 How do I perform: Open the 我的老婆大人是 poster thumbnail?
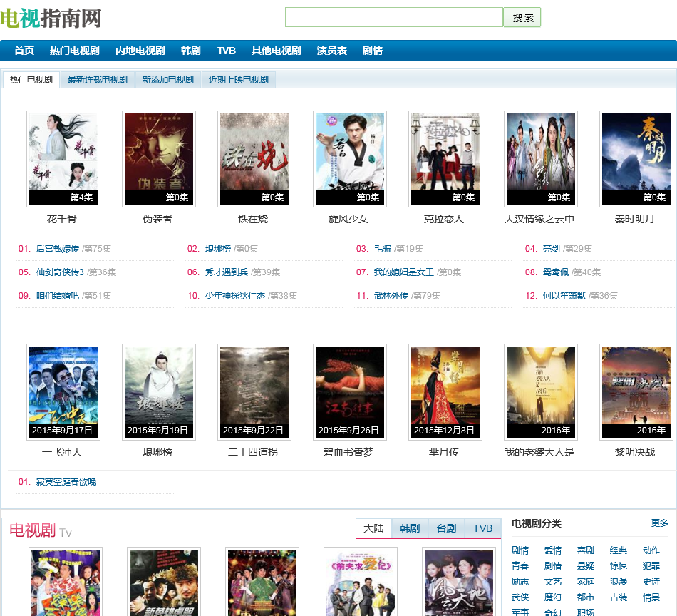(541, 392)
